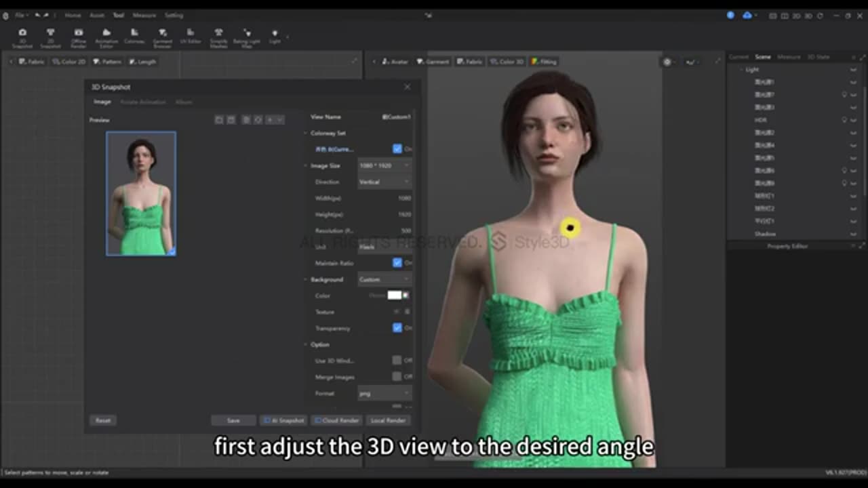Screen dimensions: 868x488
Task: Click the cloud sync icon in title bar
Action: 747,15
